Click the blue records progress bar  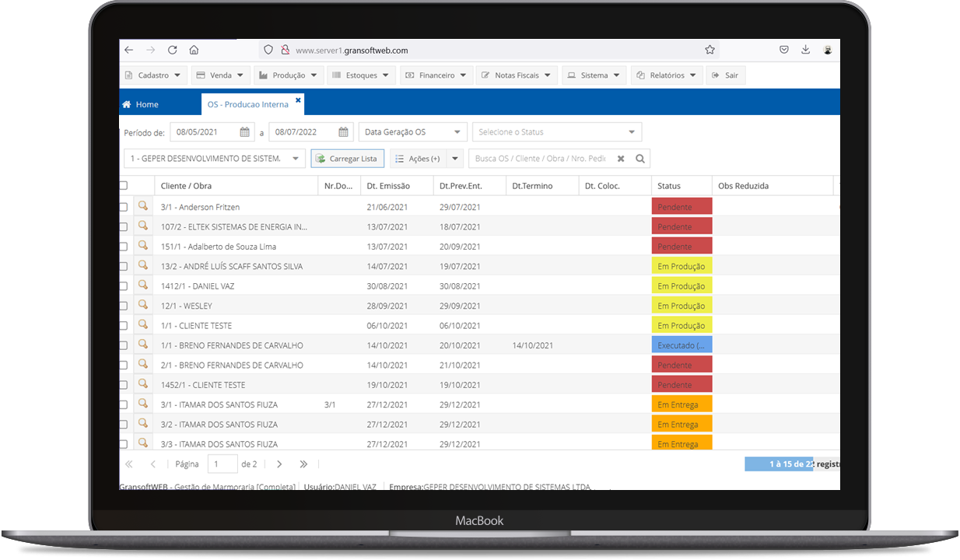(780, 464)
